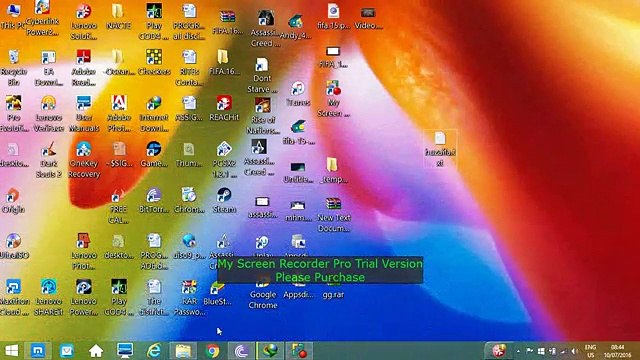The width and height of the screenshot is (640, 360).
Task: Launch the Steam desktop shortcut
Action: click(x=224, y=200)
